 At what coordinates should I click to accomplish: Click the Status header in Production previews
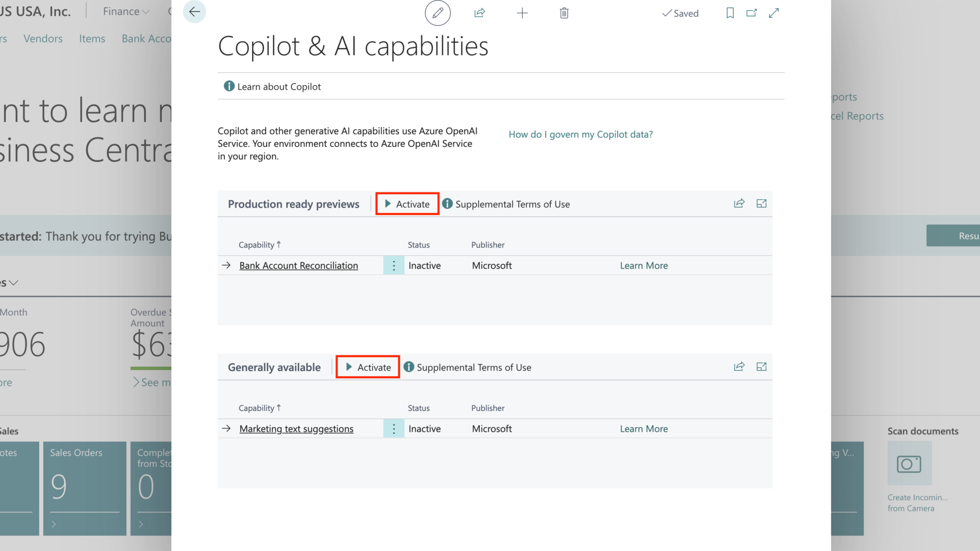coord(419,245)
